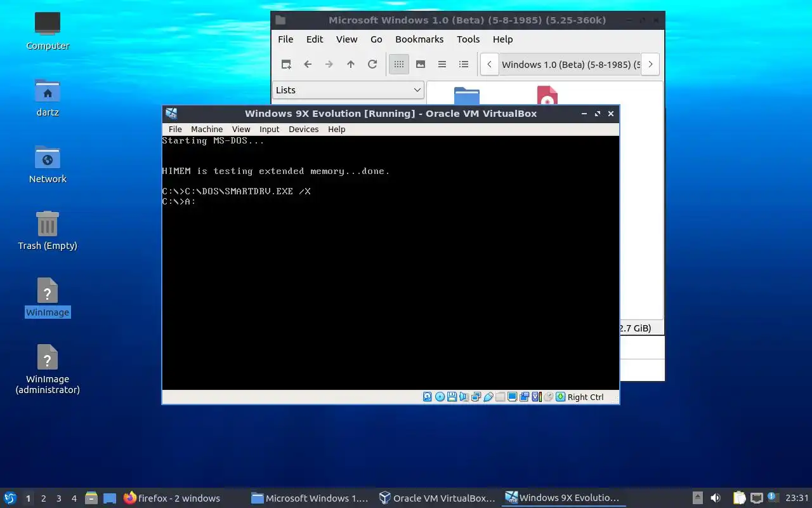
Task: Click the shared folders indicator in VirtualBox status bar
Action: point(500,397)
